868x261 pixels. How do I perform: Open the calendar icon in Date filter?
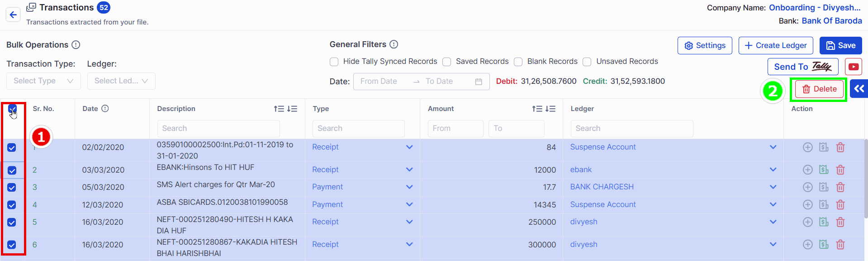coord(479,82)
